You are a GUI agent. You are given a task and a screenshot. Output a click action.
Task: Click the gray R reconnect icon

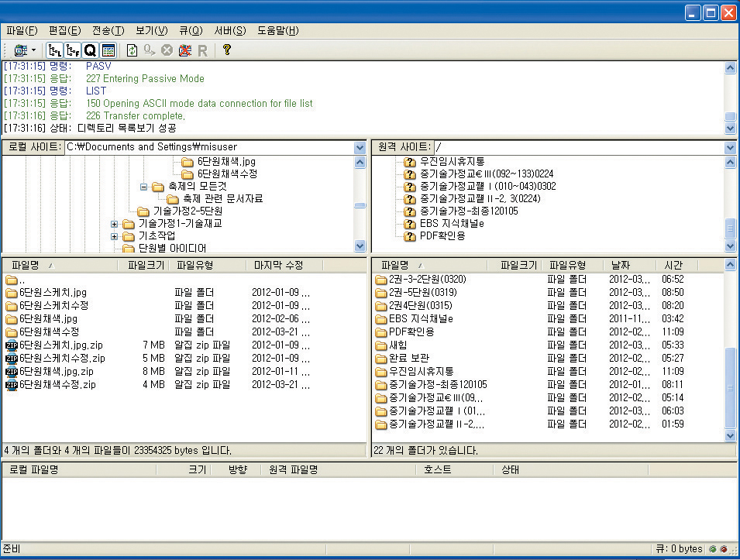tap(202, 50)
